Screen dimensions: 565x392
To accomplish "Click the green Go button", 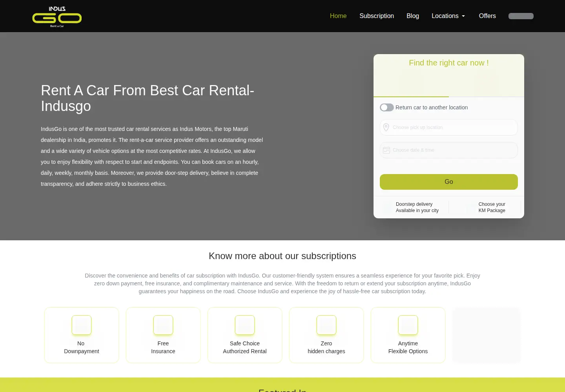I will click(x=449, y=182).
